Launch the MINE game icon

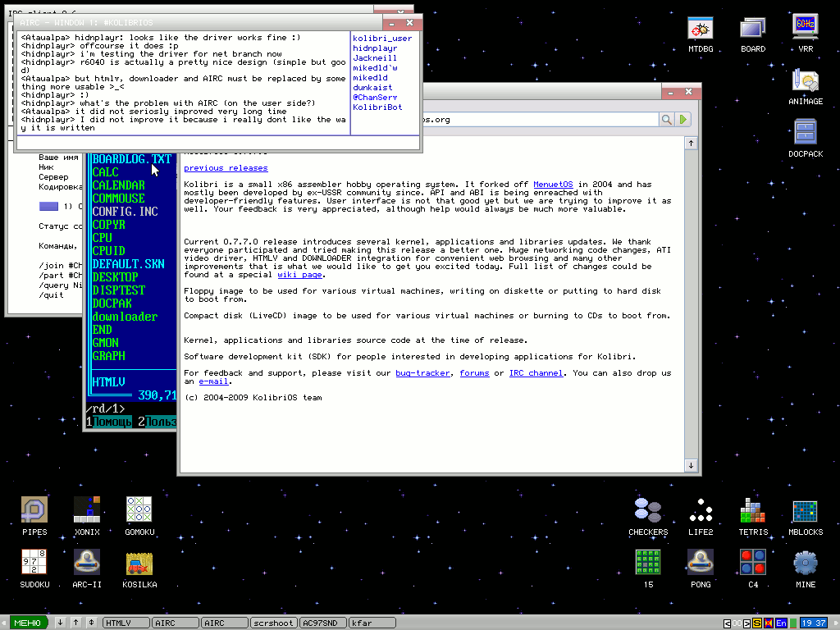(x=805, y=565)
